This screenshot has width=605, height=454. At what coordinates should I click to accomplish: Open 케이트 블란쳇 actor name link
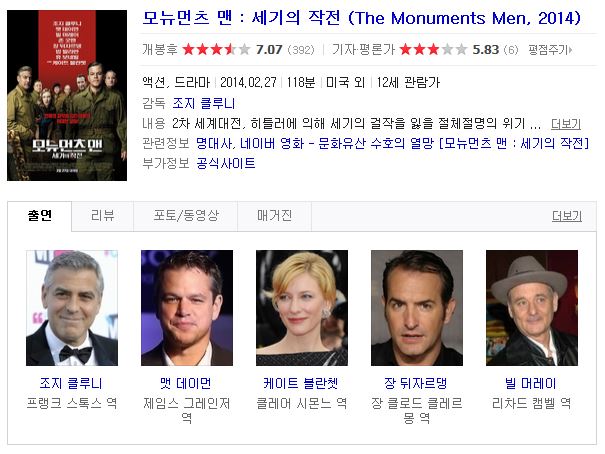click(x=301, y=383)
